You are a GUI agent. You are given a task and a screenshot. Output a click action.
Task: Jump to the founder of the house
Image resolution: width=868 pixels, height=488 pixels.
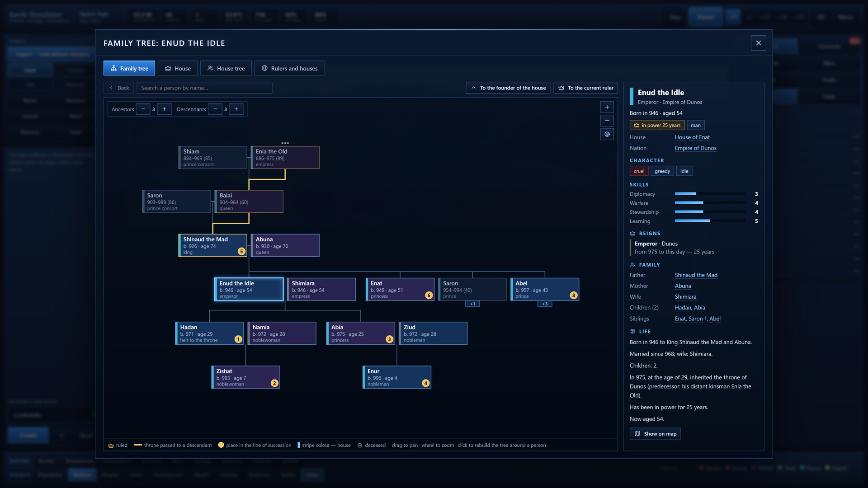[x=508, y=88]
